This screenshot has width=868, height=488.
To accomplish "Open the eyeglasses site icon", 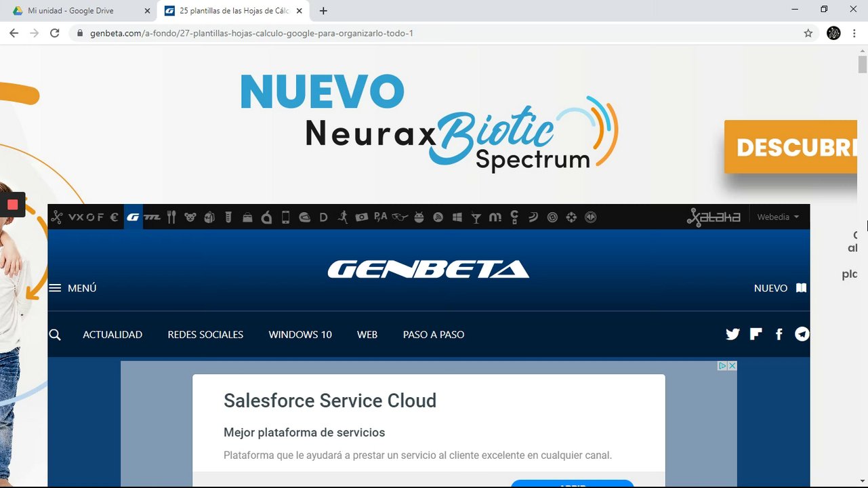I will point(400,217).
